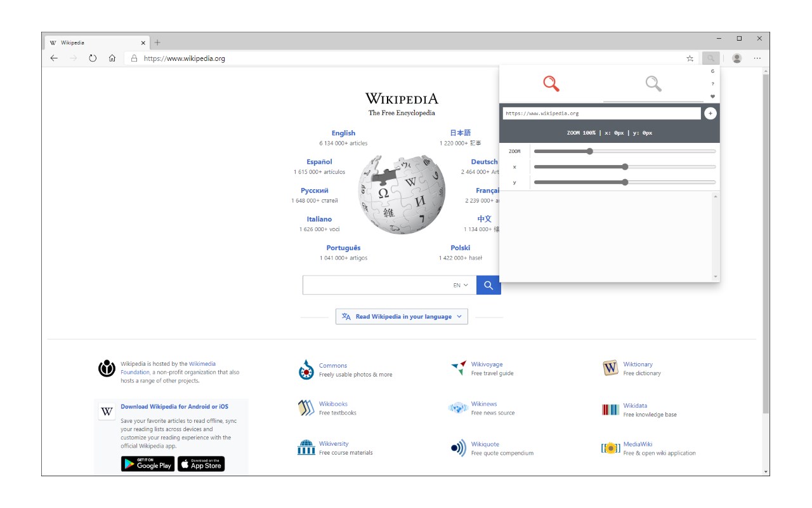Click the App Store badge

[x=201, y=464]
